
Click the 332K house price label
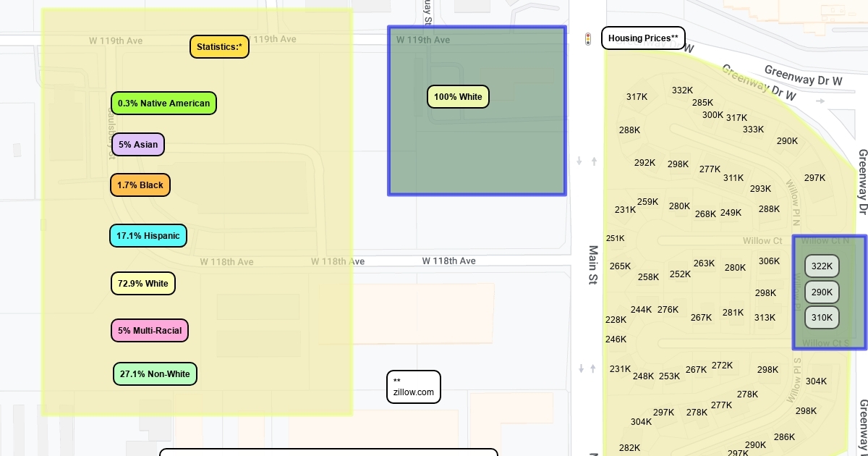click(682, 90)
